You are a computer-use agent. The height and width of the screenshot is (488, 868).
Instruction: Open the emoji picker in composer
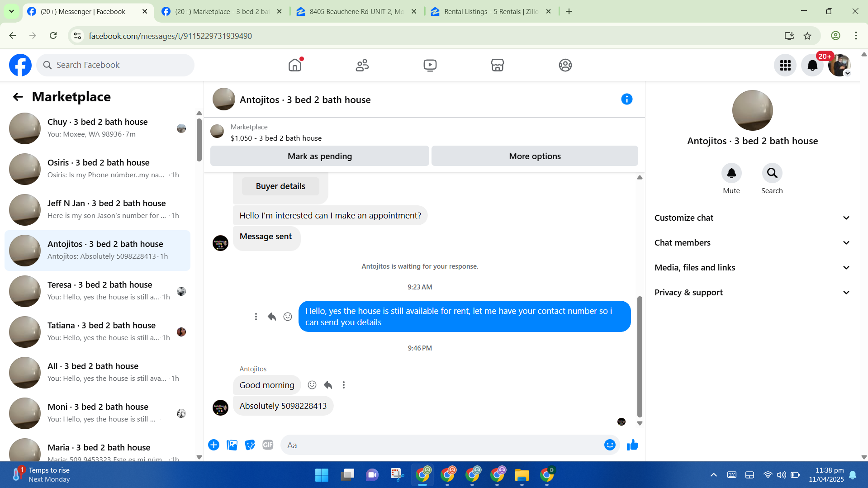tap(610, 445)
